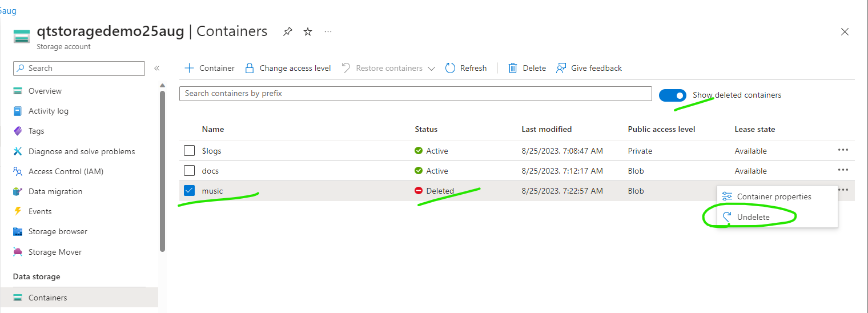
Task: Click the Change access level lock icon
Action: pyautogui.click(x=250, y=68)
